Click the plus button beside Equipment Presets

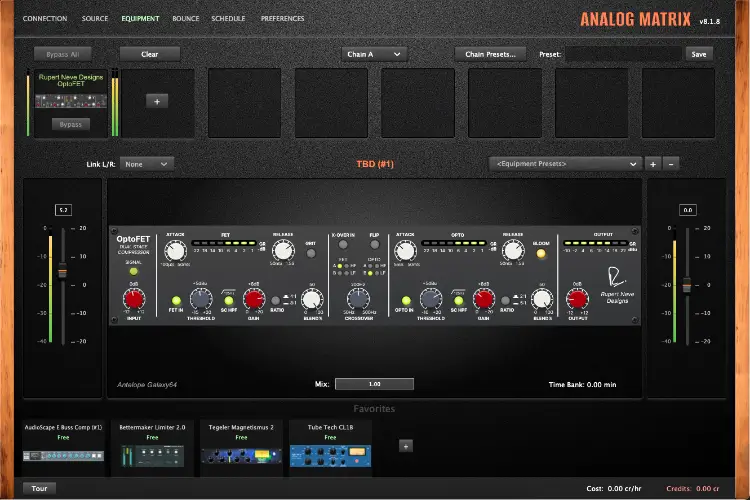(653, 164)
